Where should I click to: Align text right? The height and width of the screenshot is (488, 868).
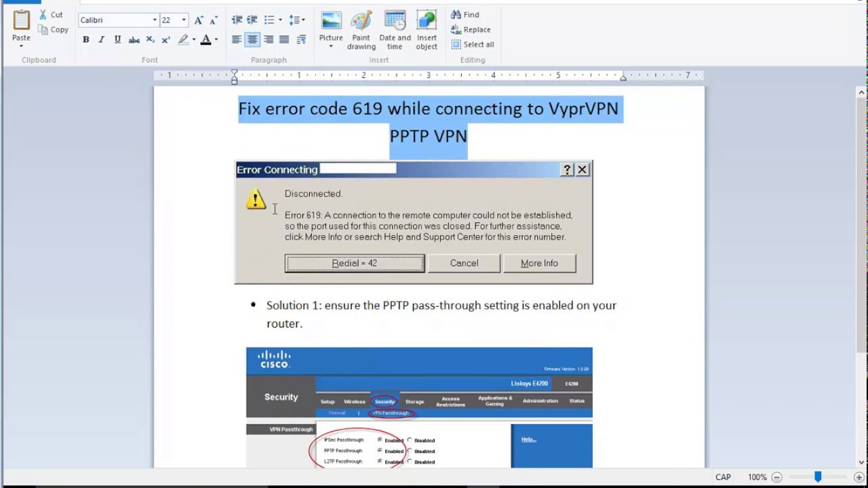[x=269, y=40]
